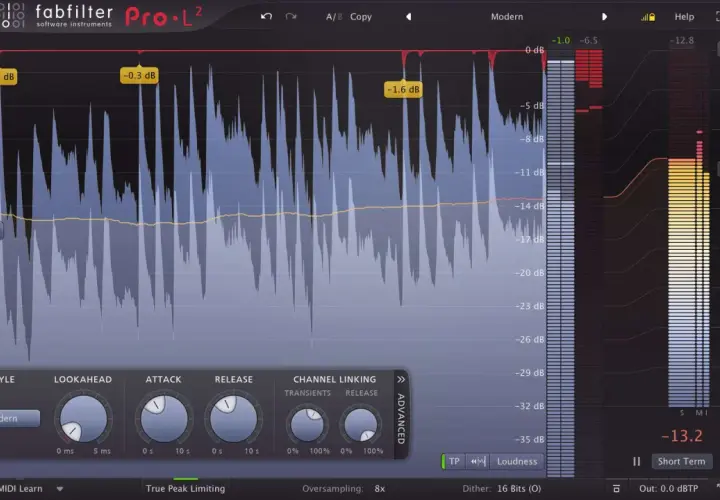Viewport: 720px width, 500px height.
Task: Click the channel linking Transients knob
Action: click(307, 425)
